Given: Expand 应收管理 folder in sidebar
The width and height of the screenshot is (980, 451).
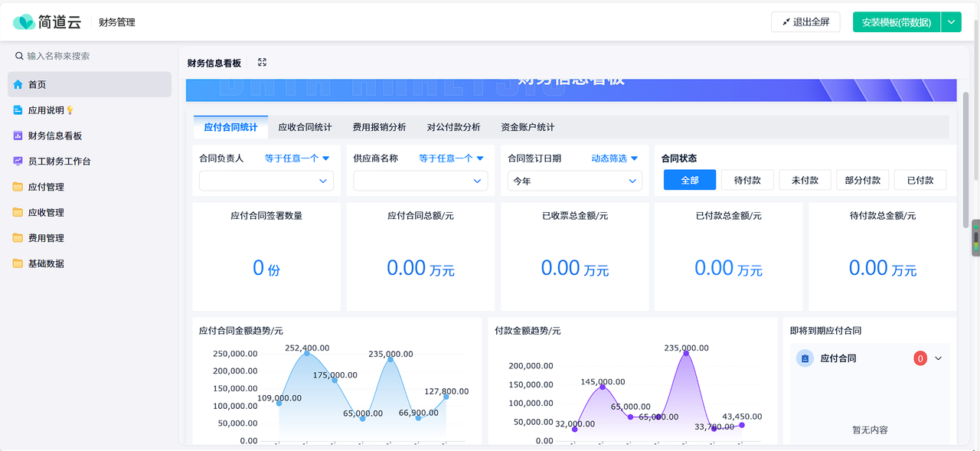Looking at the screenshot, I should [x=90, y=212].
